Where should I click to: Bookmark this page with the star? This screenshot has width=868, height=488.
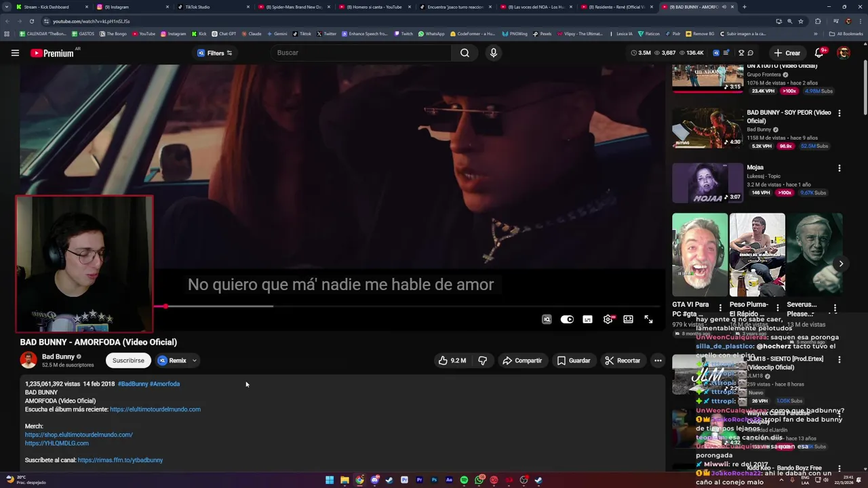pyautogui.click(x=800, y=21)
